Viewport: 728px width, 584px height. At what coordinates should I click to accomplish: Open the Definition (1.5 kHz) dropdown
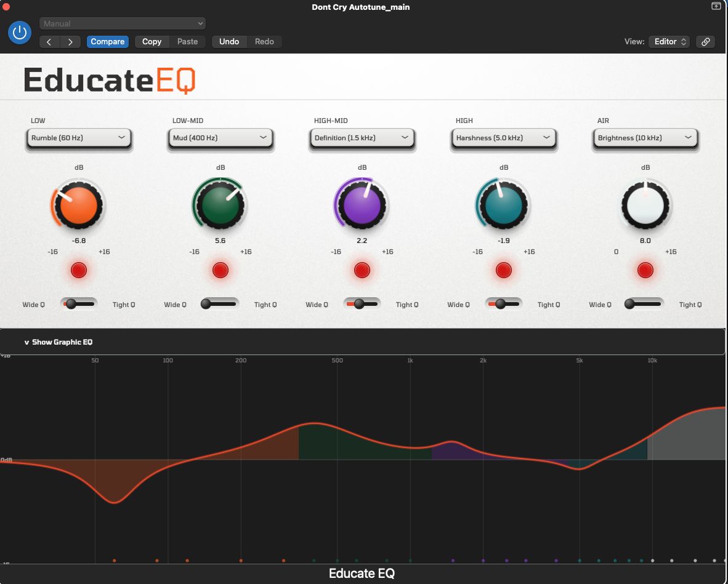362,138
